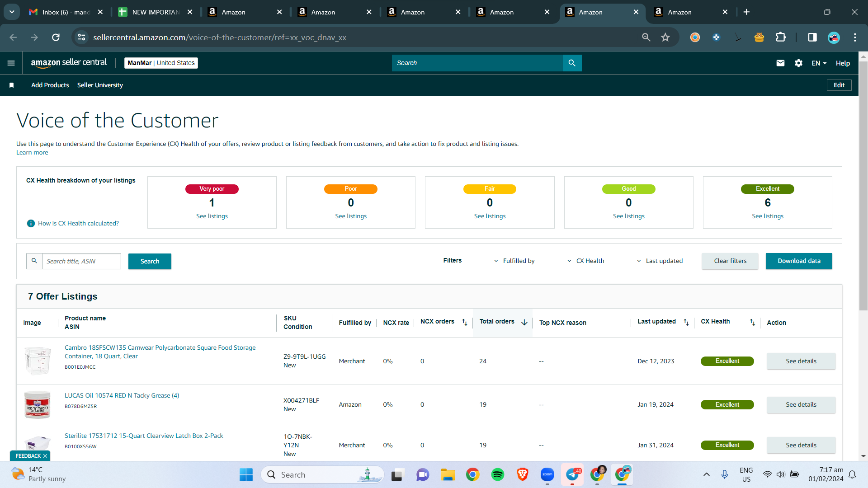Screen dimensions: 868x488
Task: Sort by CX Health arrows icon
Action: (752, 322)
